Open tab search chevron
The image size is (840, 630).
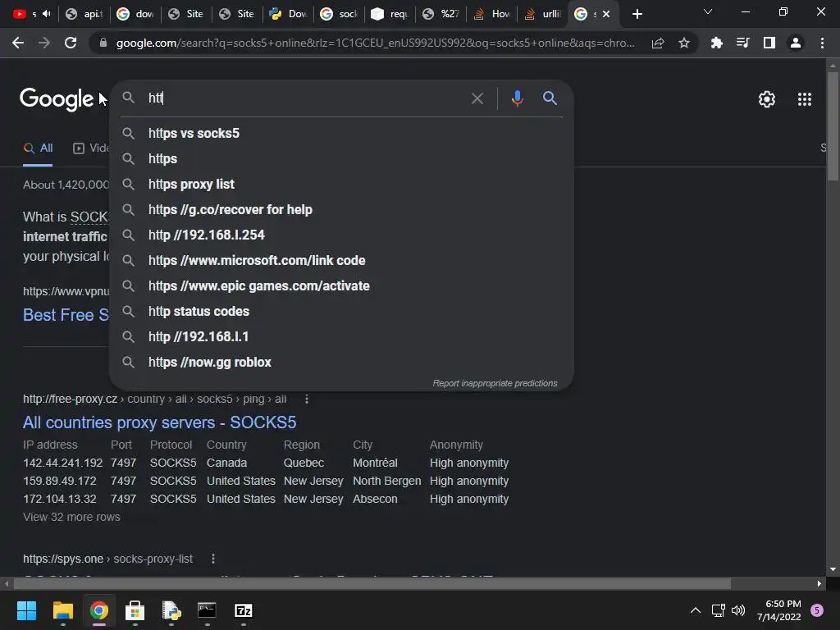click(708, 11)
